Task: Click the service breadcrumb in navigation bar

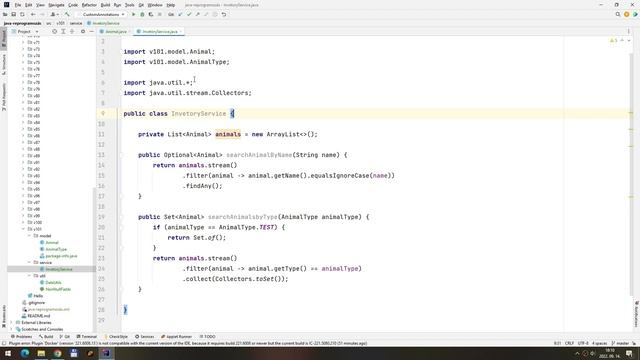Action: (x=76, y=23)
